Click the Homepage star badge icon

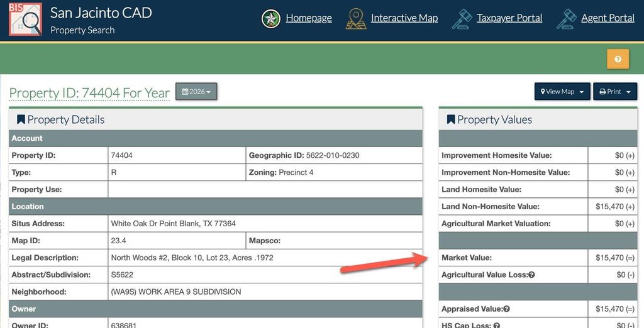pos(270,18)
